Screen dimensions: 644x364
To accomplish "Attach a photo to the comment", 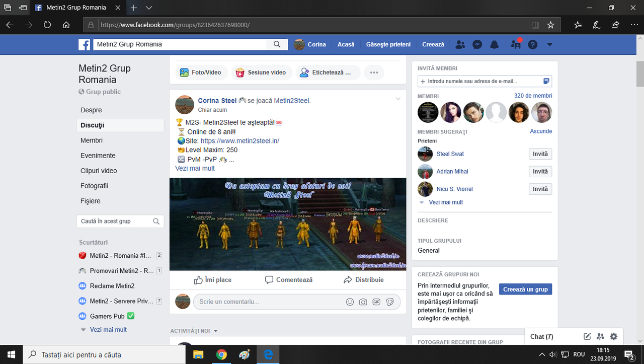I will tap(363, 302).
